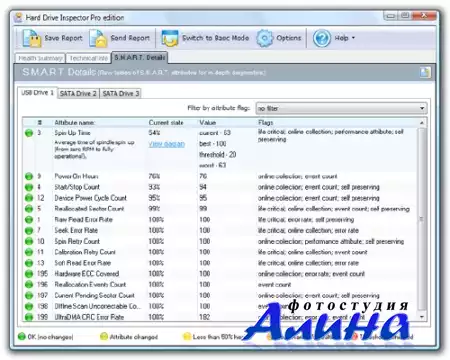
Task: Click the Help question mark icon
Action: 322,38
